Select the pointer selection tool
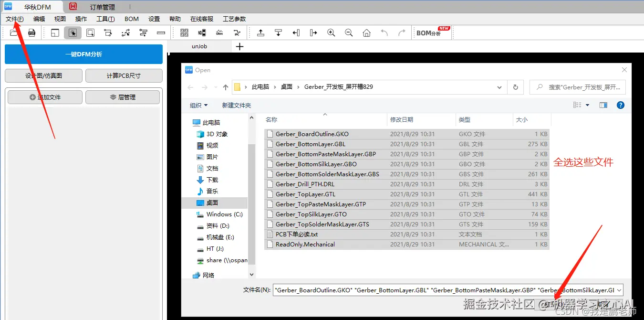 (73, 33)
